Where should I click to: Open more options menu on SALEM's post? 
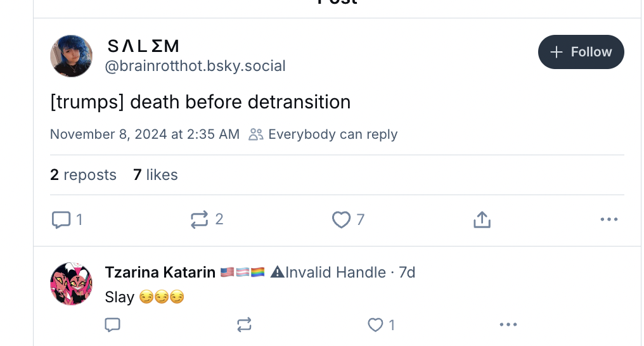pyautogui.click(x=609, y=220)
